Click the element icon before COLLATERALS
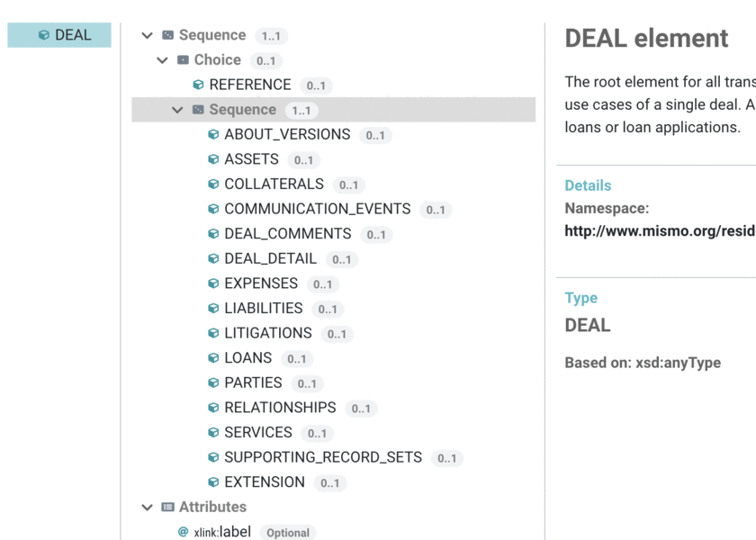 click(212, 184)
